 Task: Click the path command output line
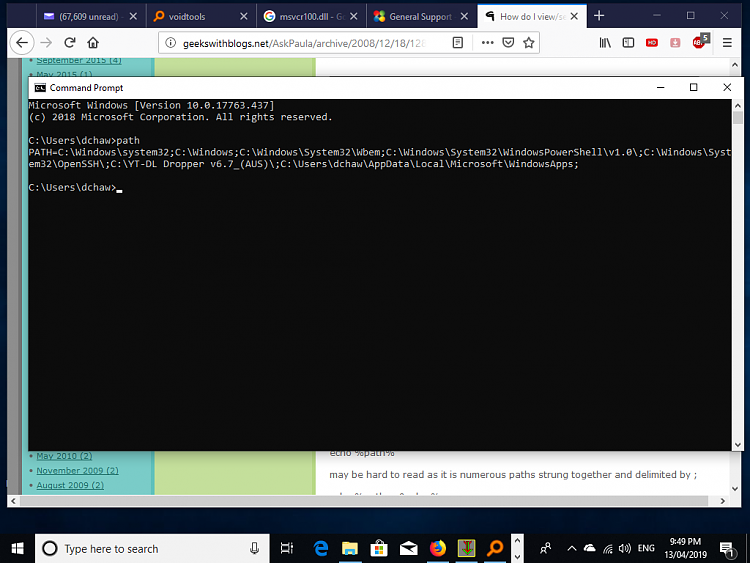(x=380, y=158)
